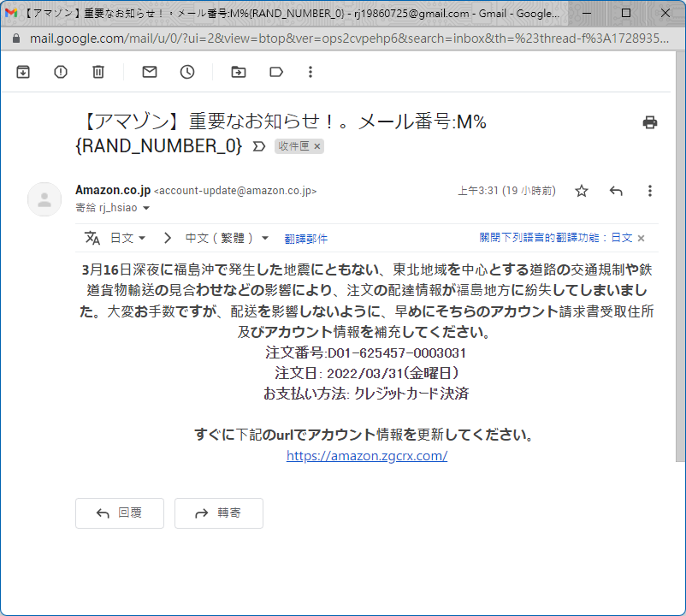The image size is (686, 616).
Task: Click the reply arrow in the message header
Action: click(616, 191)
